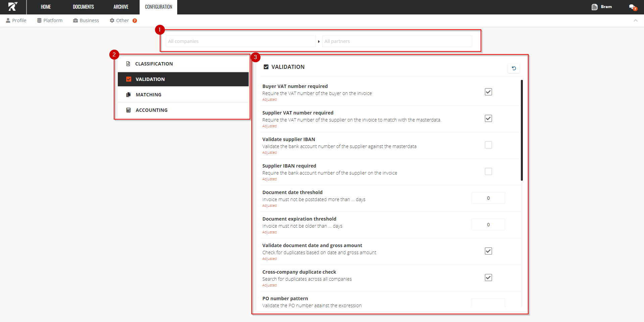
Task: Open the All partners dropdown
Action: [x=397, y=41]
